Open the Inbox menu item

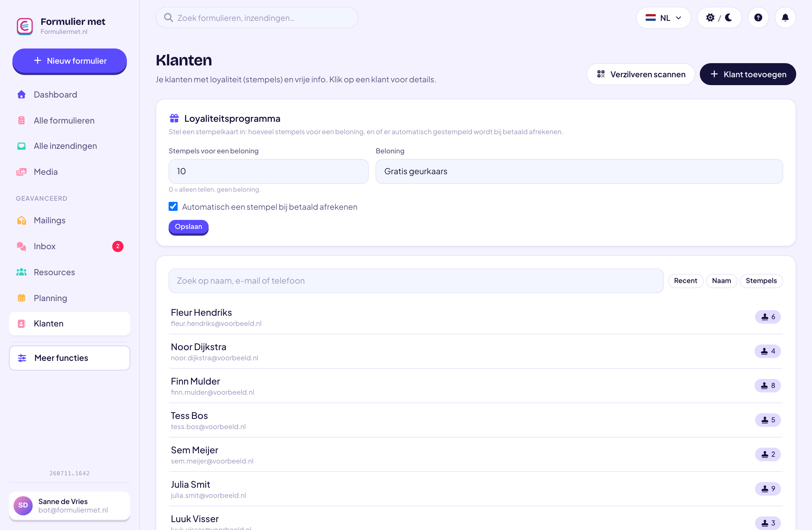coord(70,246)
